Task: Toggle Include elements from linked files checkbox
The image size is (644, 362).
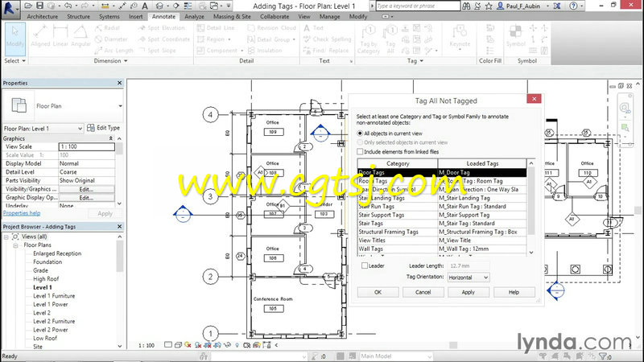Action: 360,151
